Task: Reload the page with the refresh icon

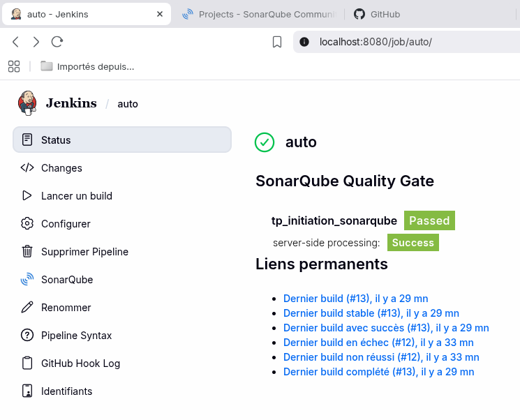Action: [x=57, y=42]
